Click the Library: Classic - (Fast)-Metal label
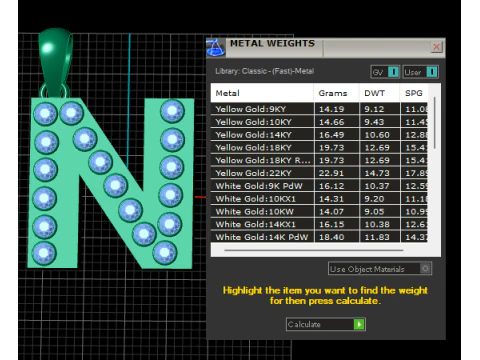Image resolution: width=480 pixels, height=360 pixels. (264, 71)
